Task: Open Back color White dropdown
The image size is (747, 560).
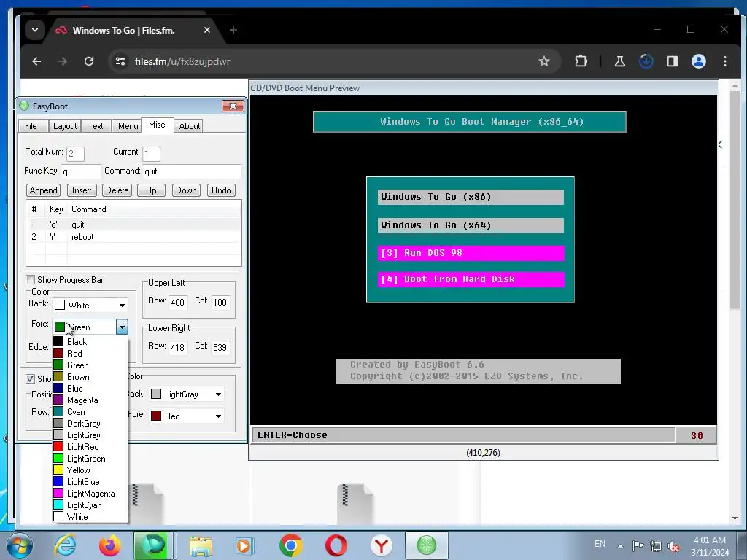Action: pos(90,305)
